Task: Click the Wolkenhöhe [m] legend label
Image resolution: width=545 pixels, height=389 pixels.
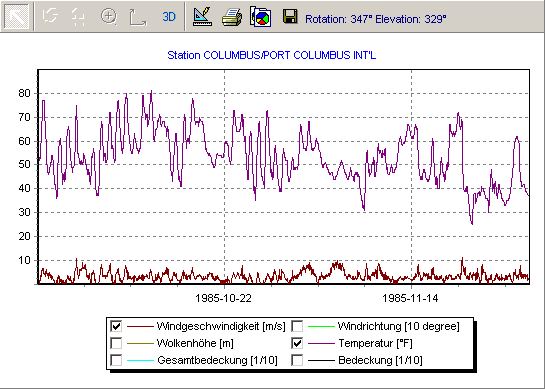Action: pos(195,343)
